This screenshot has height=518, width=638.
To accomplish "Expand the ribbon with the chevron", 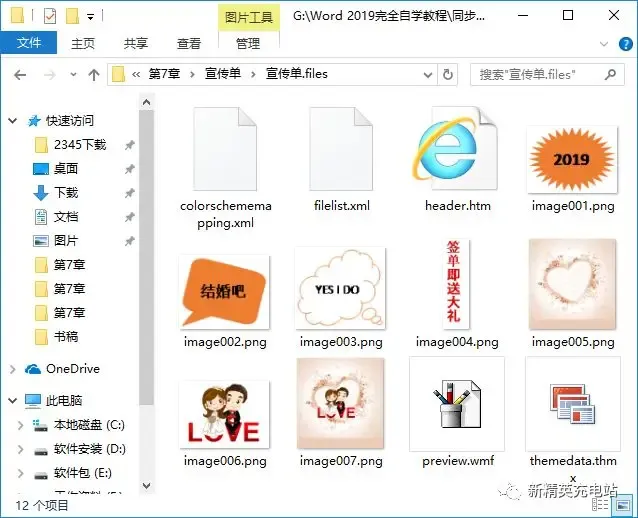I will (x=604, y=44).
